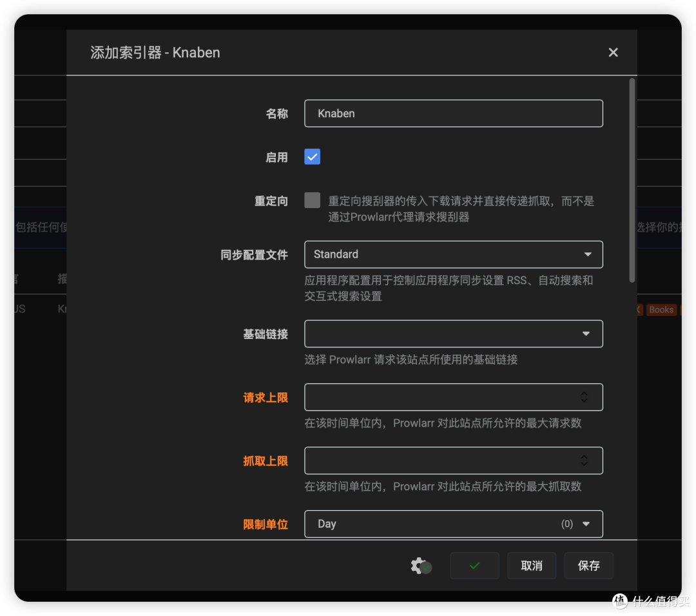
Task: Click the 基础链接 label
Action: click(x=266, y=334)
